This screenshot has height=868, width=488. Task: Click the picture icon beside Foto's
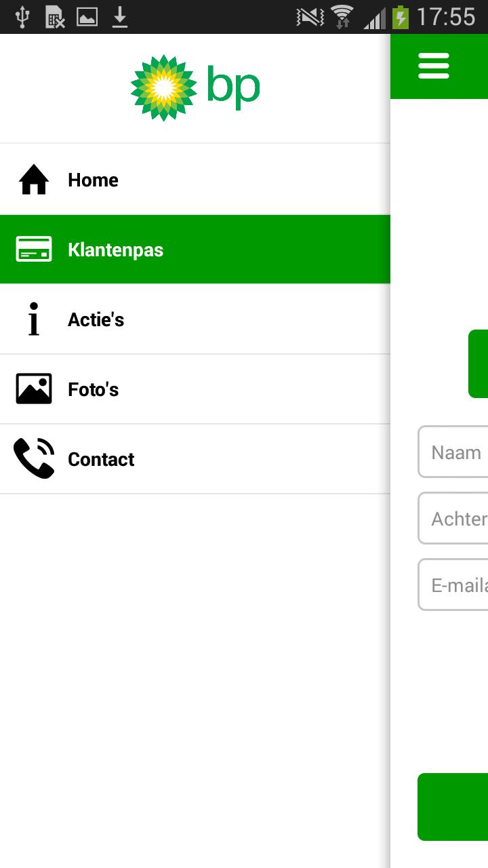(34, 389)
